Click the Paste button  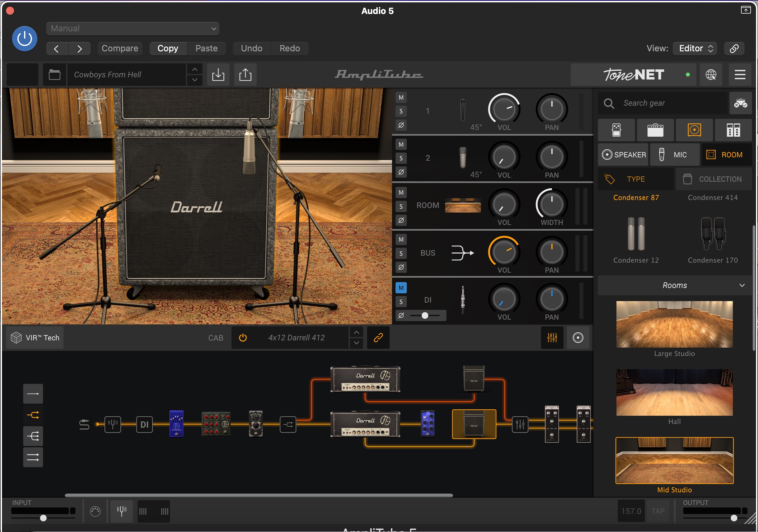[207, 49]
